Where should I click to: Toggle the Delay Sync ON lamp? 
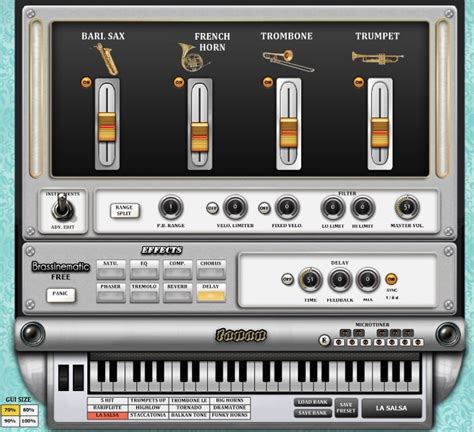coord(391,279)
